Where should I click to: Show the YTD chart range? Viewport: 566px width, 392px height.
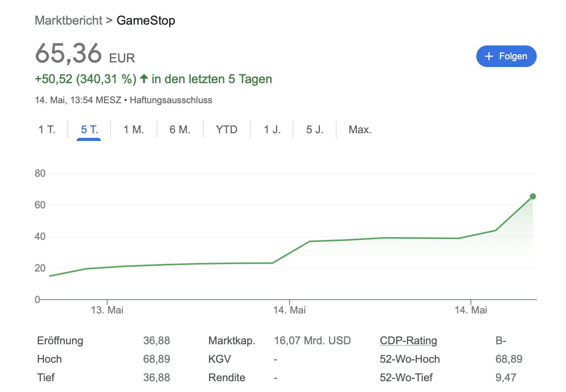tap(227, 129)
